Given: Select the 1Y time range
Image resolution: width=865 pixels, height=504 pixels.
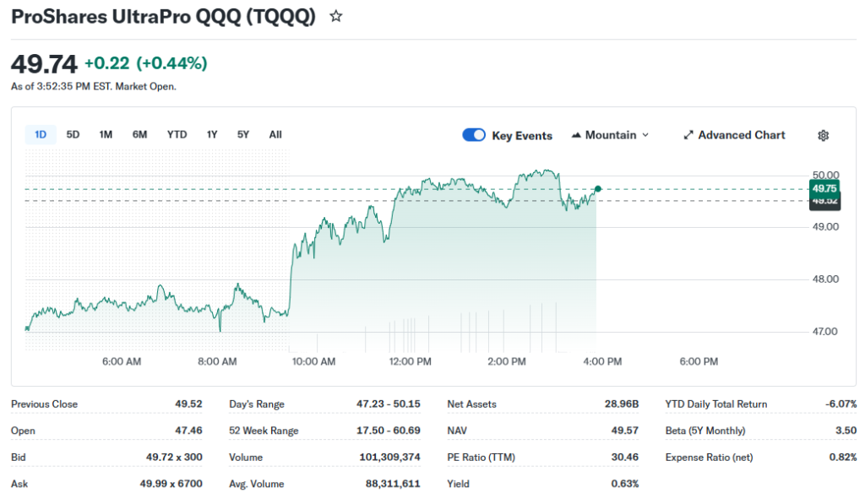Looking at the screenshot, I should coord(212,134).
